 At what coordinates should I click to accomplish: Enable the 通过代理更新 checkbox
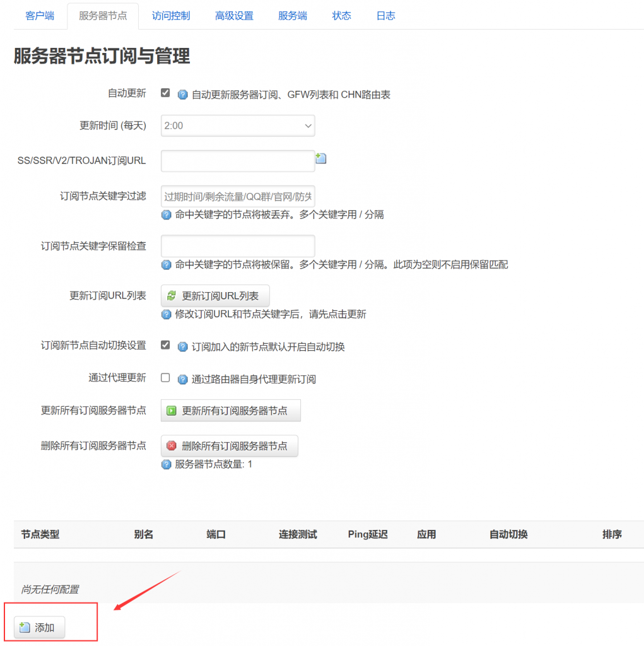pos(165,378)
